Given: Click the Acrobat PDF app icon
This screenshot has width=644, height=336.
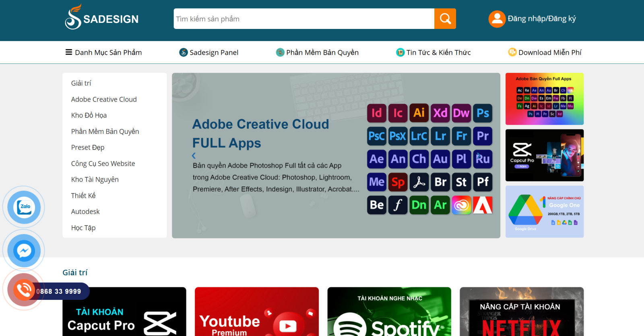Looking at the screenshot, I should pyautogui.click(x=419, y=182).
